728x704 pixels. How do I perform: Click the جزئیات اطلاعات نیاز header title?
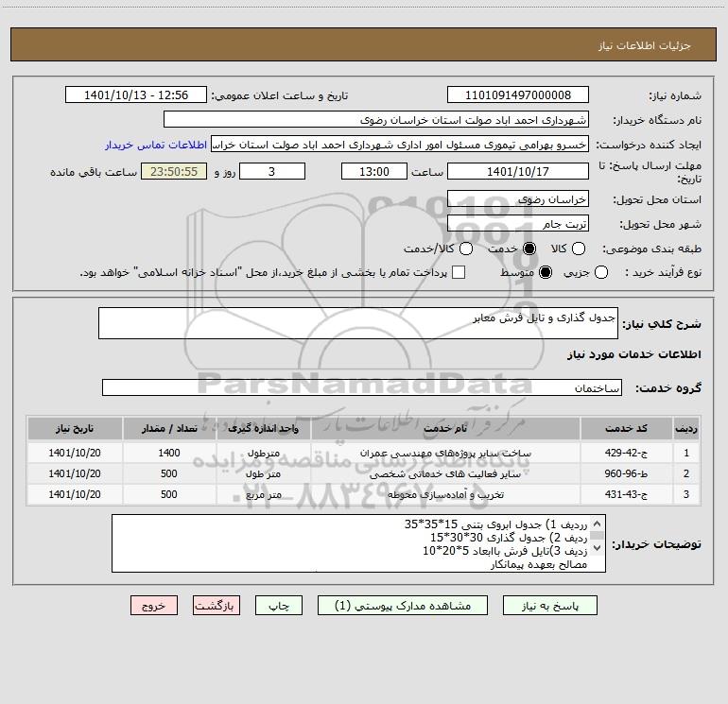[x=644, y=45]
